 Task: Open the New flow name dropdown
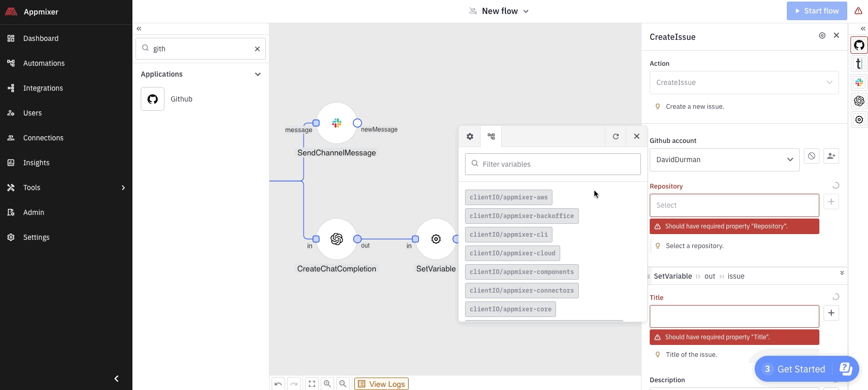[x=526, y=11]
